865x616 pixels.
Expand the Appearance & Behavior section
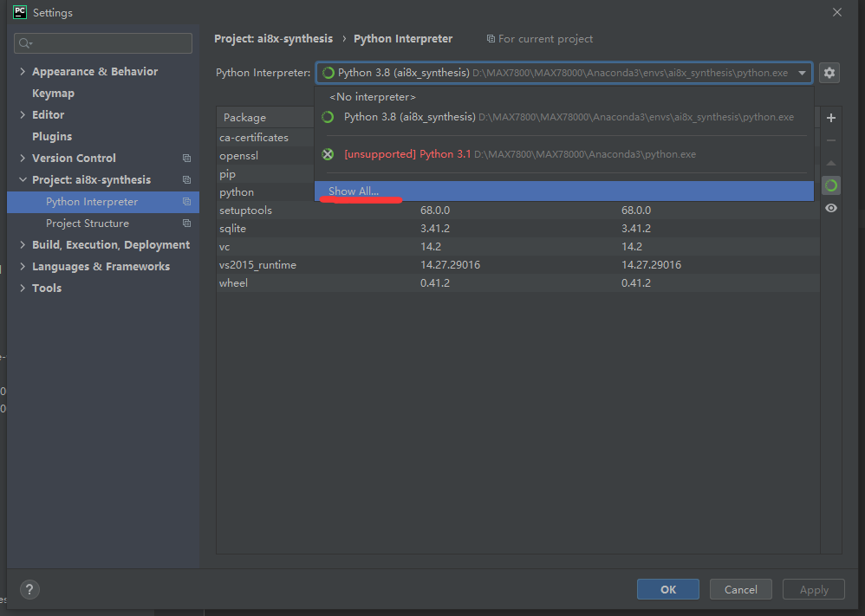point(23,71)
